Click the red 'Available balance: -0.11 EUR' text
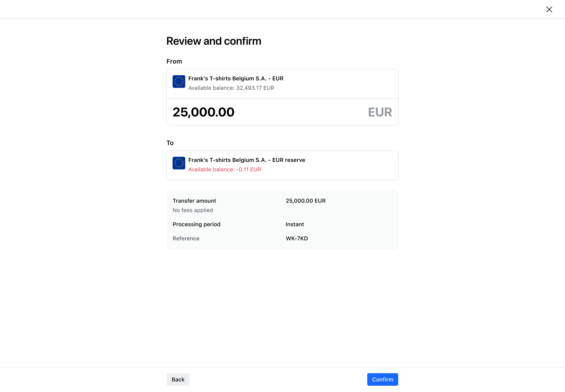Image resolution: width=565 pixels, height=392 pixels. pyautogui.click(x=224, y=170)
